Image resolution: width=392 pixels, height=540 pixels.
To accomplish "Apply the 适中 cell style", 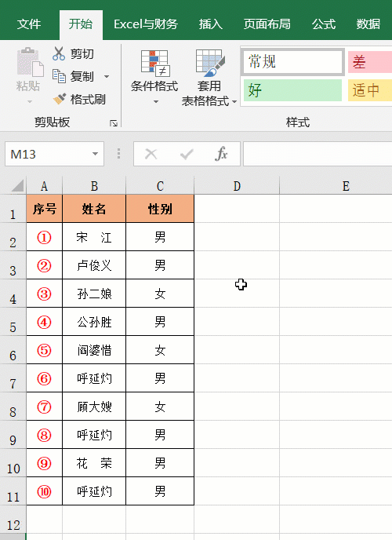I will [370, 90].
